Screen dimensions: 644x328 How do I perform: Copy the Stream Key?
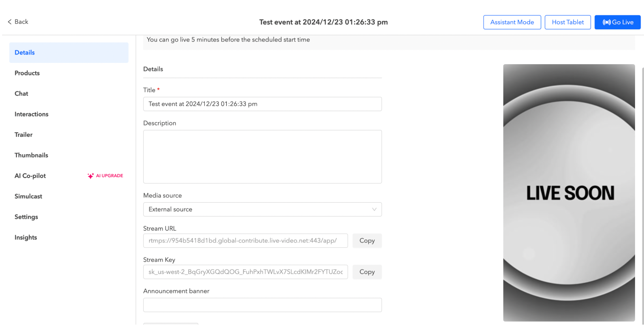point(367,271)
